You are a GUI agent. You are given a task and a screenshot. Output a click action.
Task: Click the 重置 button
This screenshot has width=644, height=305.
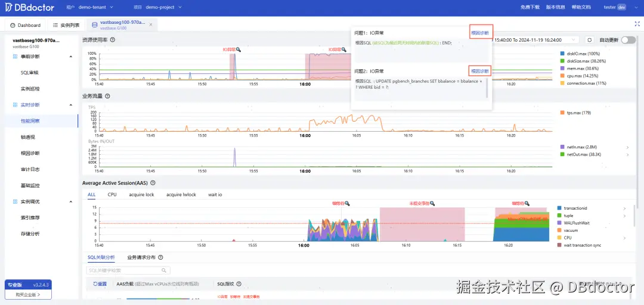point(100,284)
